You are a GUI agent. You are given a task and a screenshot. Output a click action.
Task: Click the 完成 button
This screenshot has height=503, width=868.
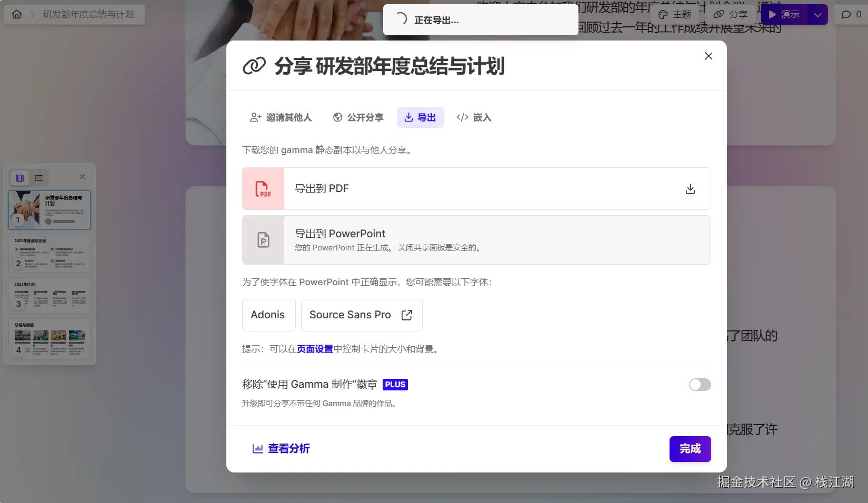click(690, 449)
